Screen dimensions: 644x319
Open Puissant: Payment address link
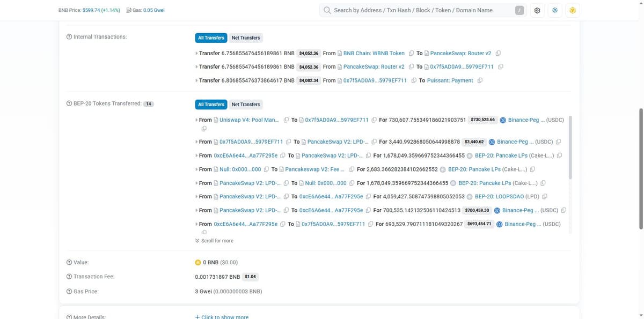point(450,81)
